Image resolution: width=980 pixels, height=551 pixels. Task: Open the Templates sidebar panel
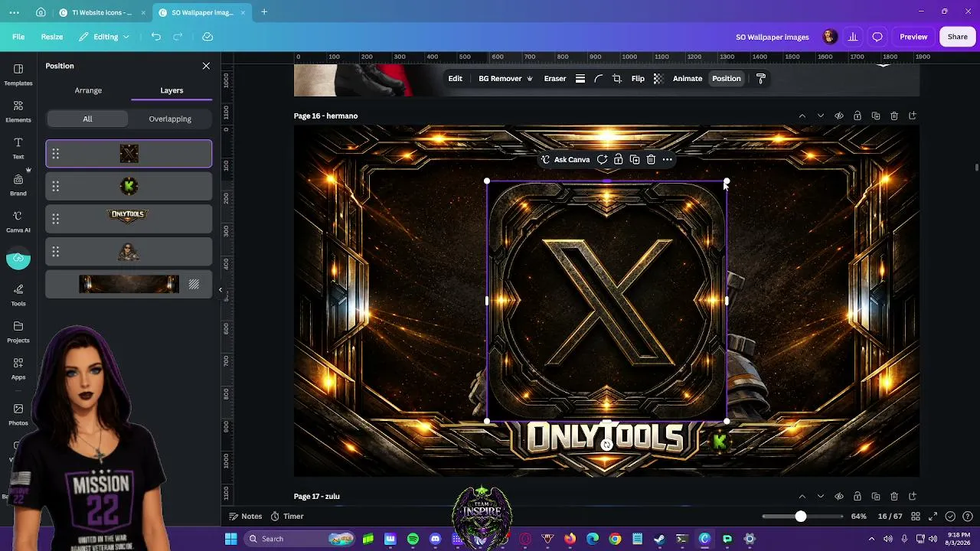(18, 74)
